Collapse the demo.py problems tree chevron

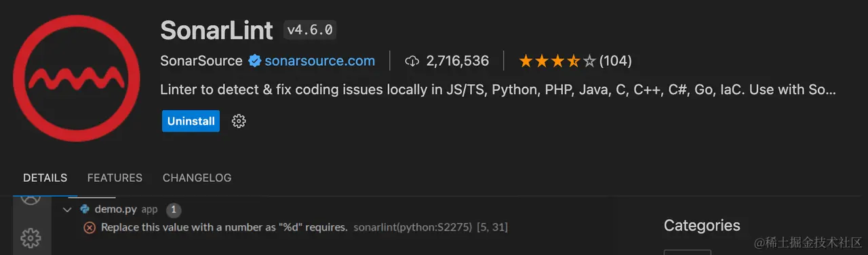(x=67, y=210)
